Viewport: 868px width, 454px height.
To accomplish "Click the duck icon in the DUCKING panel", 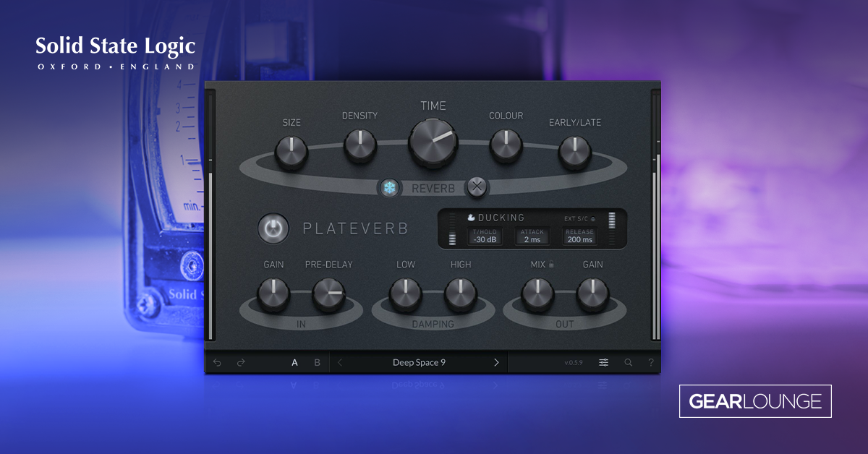I will pyautogui.click(x=471, y=218).
